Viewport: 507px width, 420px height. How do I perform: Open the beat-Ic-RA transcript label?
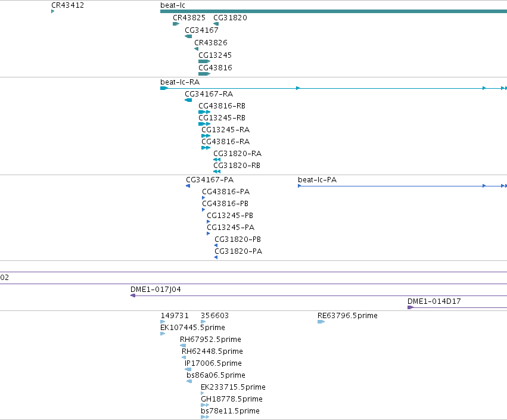point(180,82)
